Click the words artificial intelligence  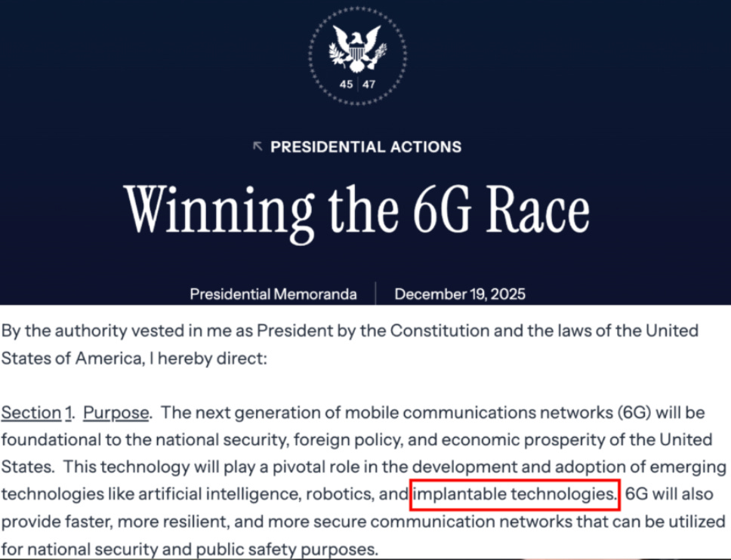tap(219, 494)
